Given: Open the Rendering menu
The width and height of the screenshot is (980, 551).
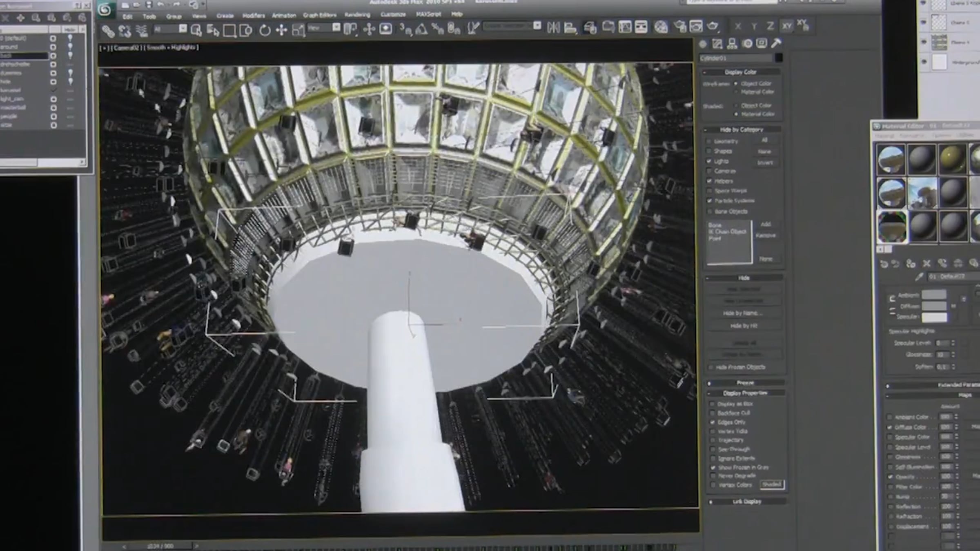Looking at the screenshot, I should click(x=357, y=15).
